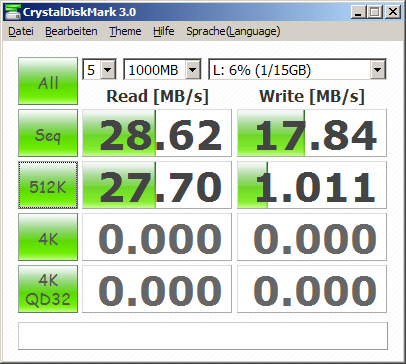Start the Seq benchmark test

[48, 133]
